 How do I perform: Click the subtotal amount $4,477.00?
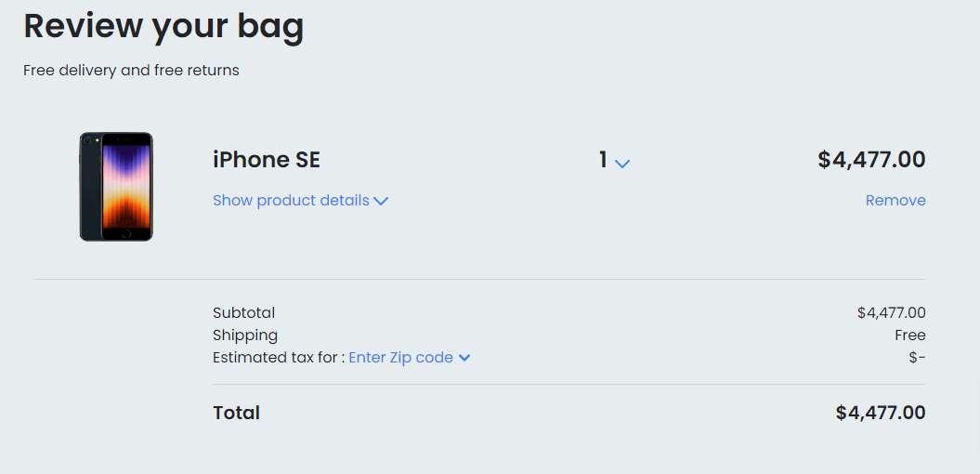(891, 313)
